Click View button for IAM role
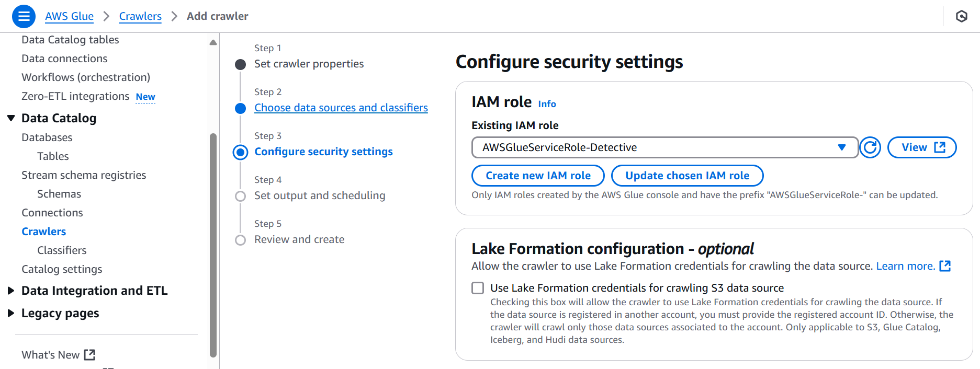Image resolution: width=980 pixels, height=369 pixels. pos(922,147)
